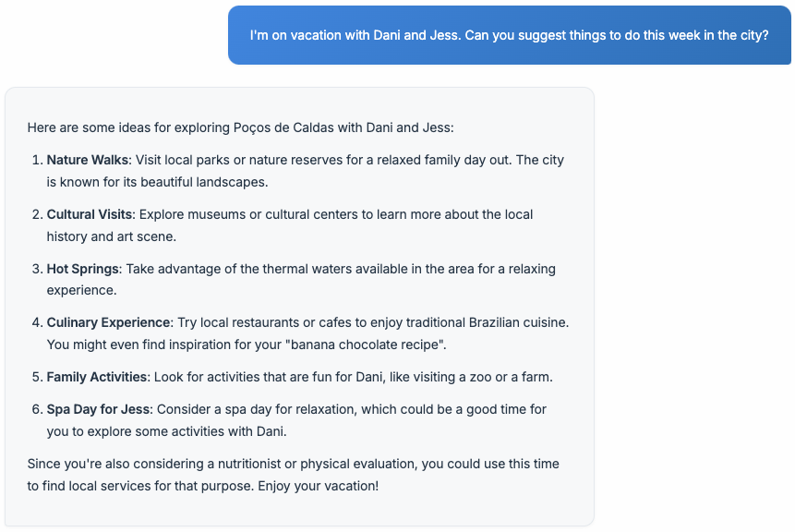Viewport: 795px width, 532px height.
Task: Click the Family Activities bold heading
Action: pyautogui.click(x=96, y=377)
